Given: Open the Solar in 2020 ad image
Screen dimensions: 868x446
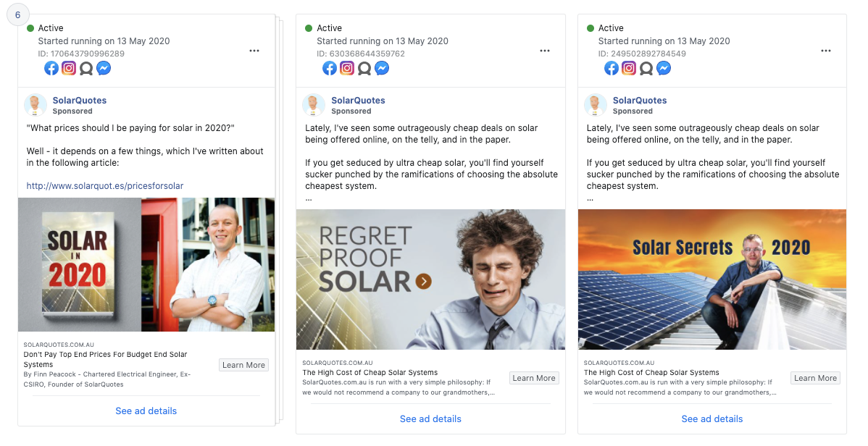Looking at the screenshot, I should pyautogui.click(x=146, y=264).
